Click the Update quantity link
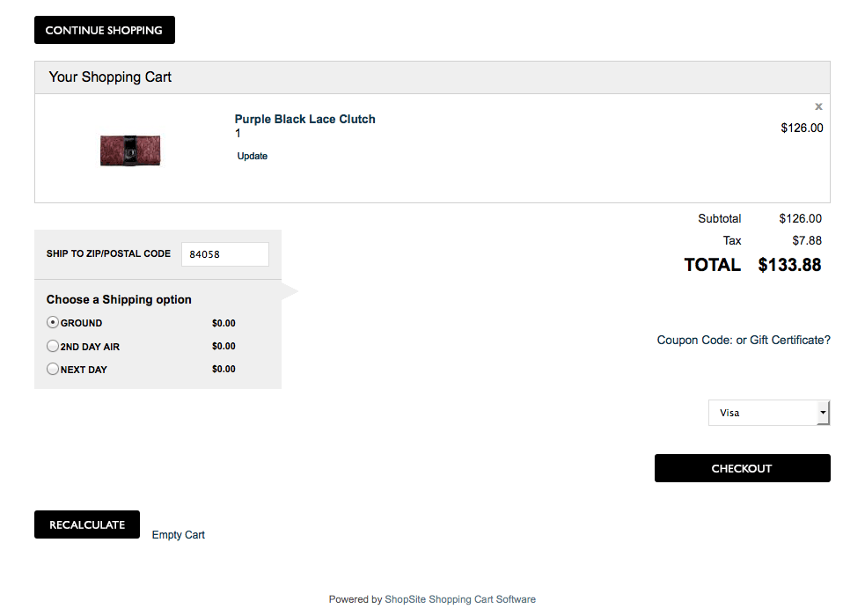 point(253,156)
